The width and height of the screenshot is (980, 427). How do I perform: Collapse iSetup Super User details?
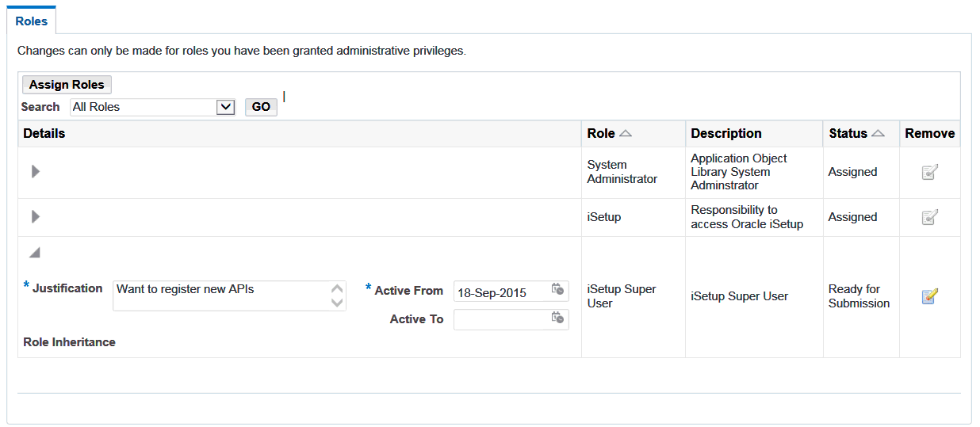tap(34, 253)
